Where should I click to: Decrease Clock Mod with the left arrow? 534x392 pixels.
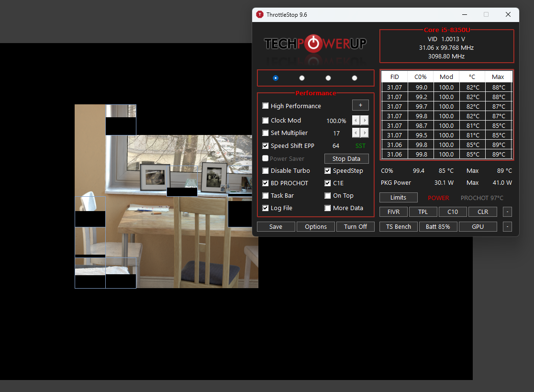pyautogui.click(x=356, y=121)
